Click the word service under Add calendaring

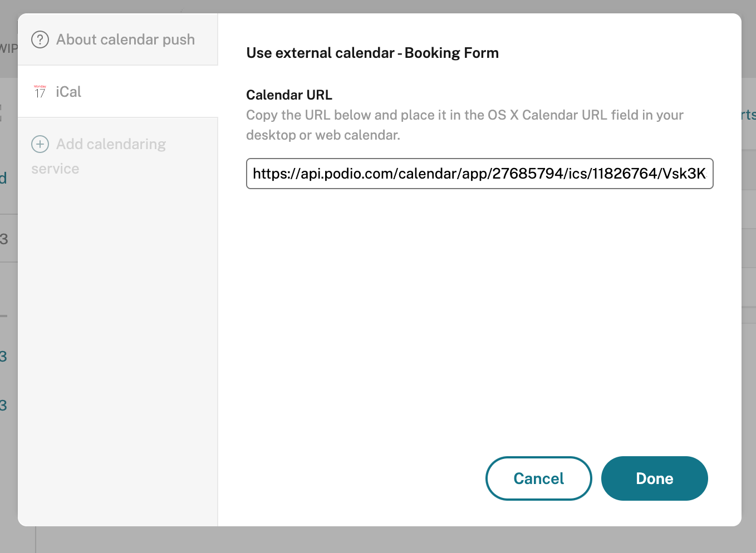pos(55,169)
